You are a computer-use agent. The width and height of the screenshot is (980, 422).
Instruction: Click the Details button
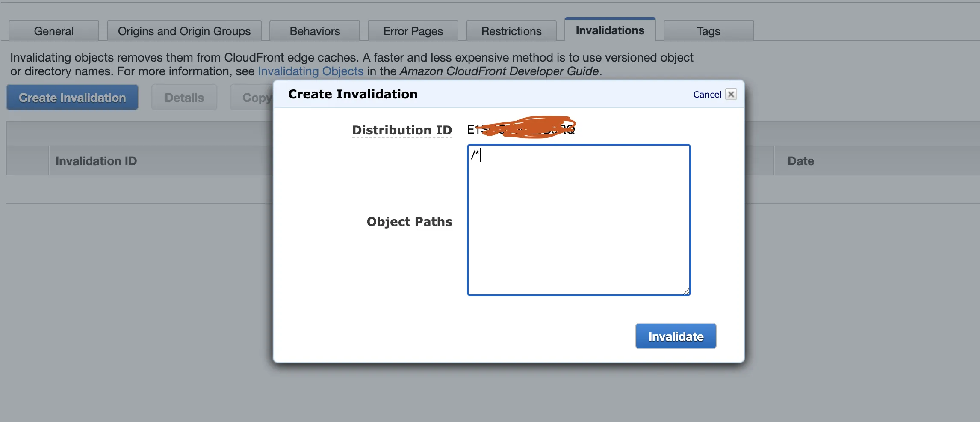click(x=184, y=98)
